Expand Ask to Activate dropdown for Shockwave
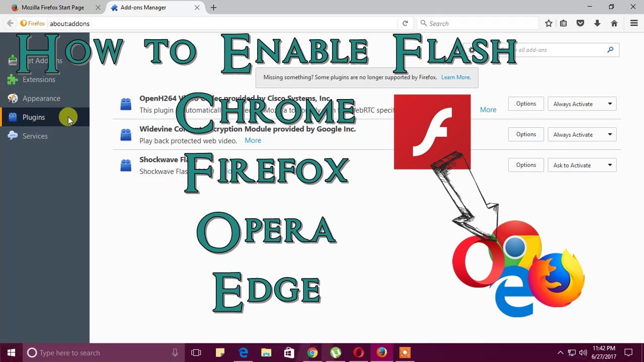Image resolution: width=644 pixels, height=362 pixels. 582,165
